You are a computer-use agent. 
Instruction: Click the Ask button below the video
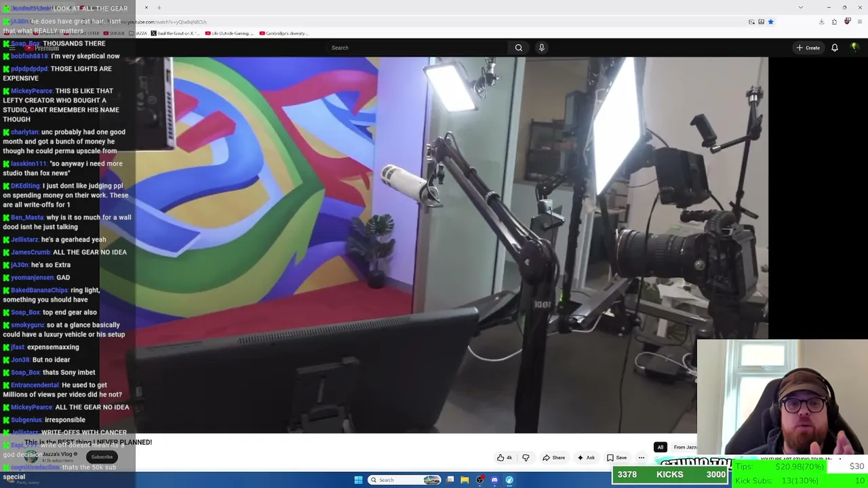[585, 457]
